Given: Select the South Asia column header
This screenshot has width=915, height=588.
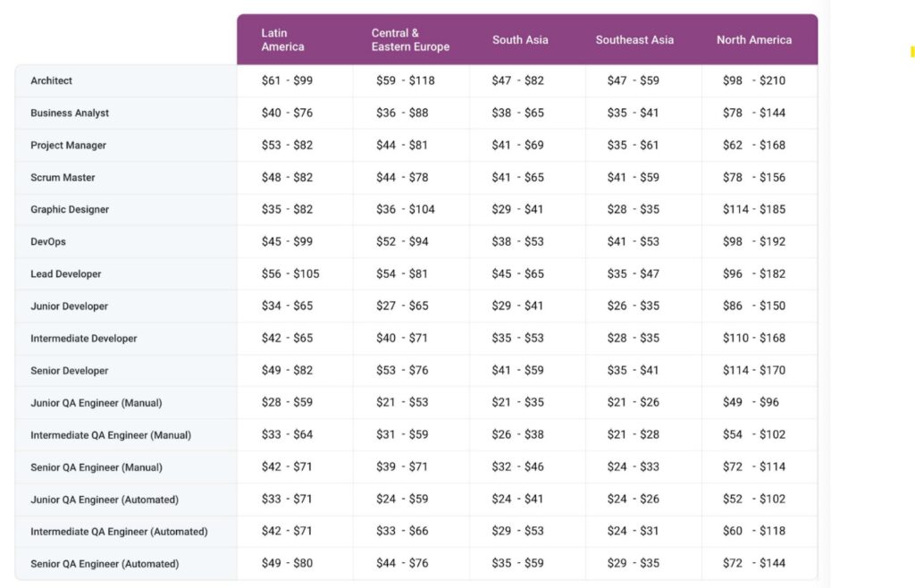Looking at the screenshot, I should tap(520, 40).
